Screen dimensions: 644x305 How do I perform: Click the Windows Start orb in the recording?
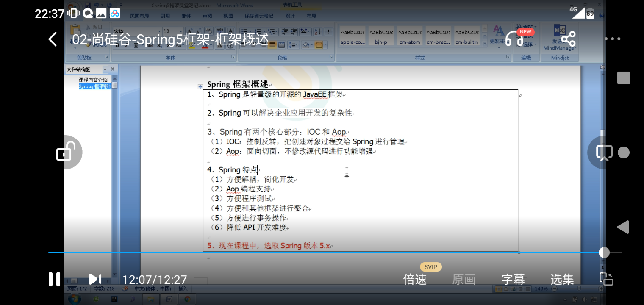coord(74,299)
